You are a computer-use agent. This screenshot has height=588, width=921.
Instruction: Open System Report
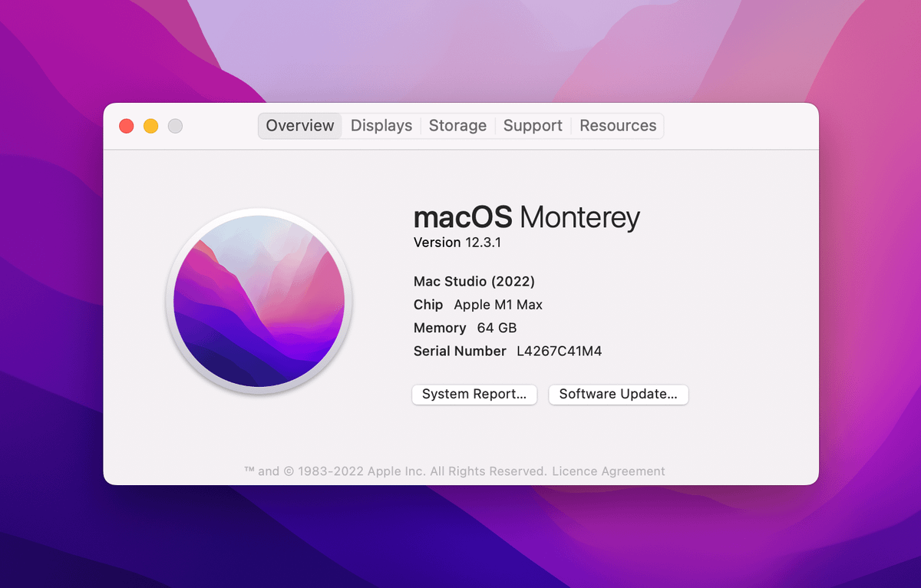pyautogui.click(x=474, y=395)
